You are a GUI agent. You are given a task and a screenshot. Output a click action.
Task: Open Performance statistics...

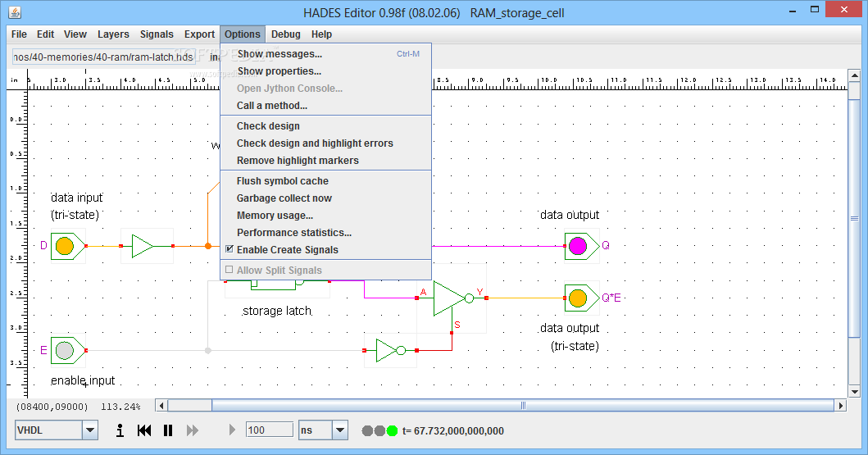point(325,233)
